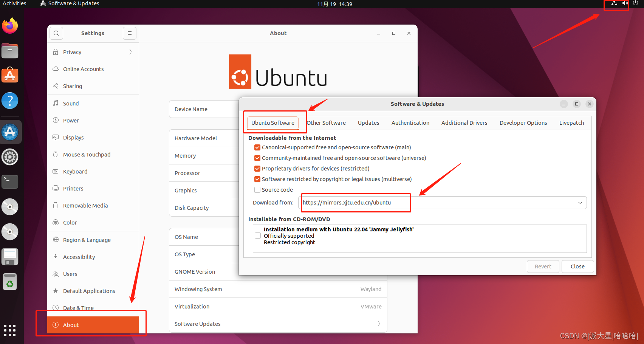Select Keyboard in Settings sidebar
The image size is (644, 344).
93,172
